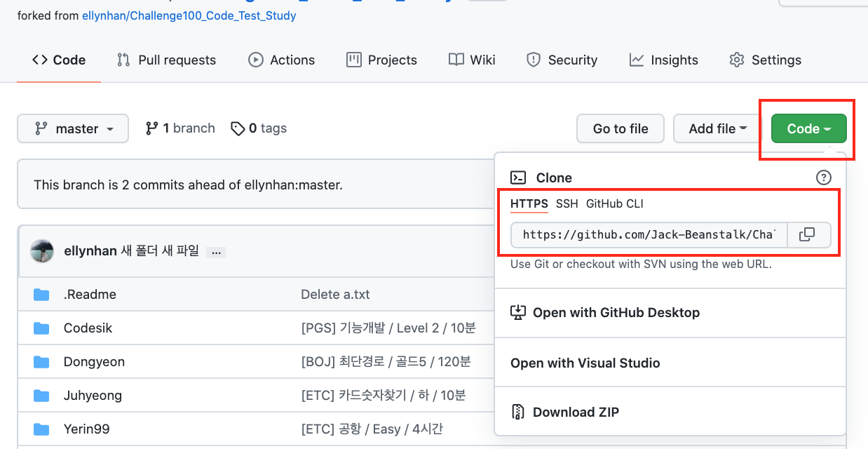
Task: Expand the Add file dropdown
Action: (x=718, y=128)
